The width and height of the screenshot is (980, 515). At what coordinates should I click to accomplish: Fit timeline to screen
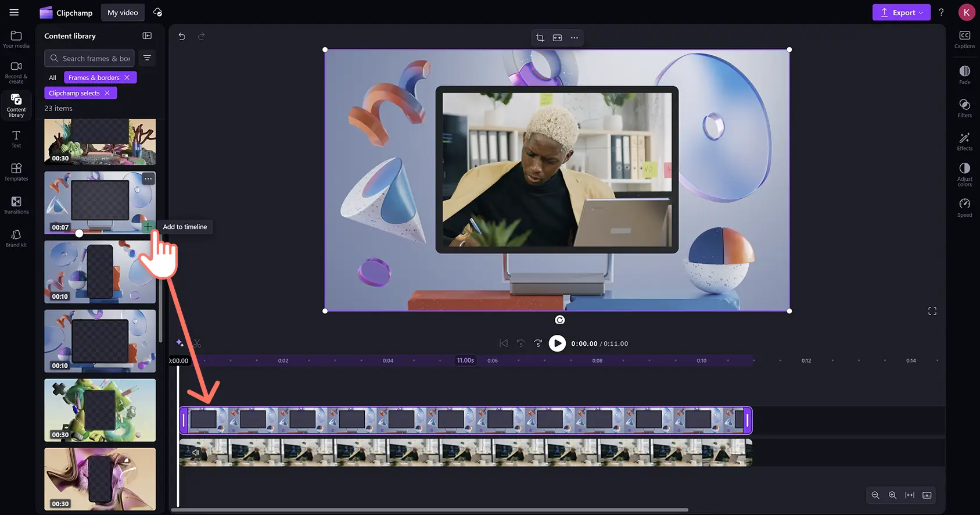tap(910, 495)
